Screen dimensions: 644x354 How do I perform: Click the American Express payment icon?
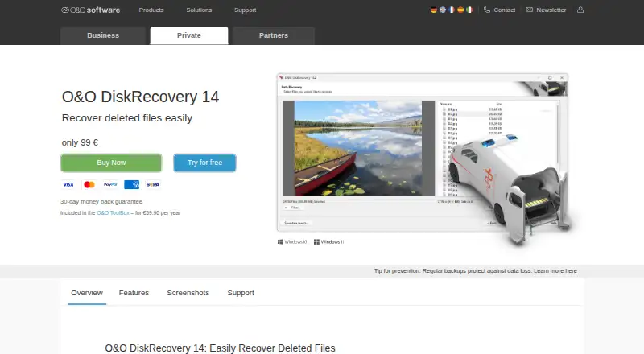(x=131, y=185)
